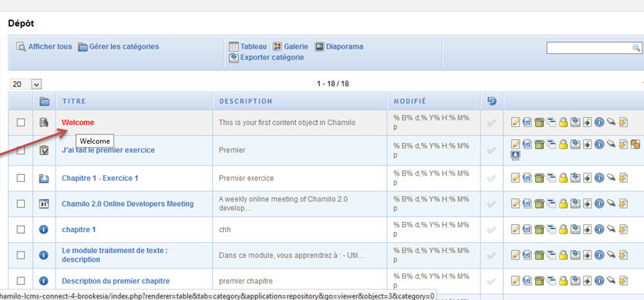Screen dimensions: 644x300
Task: Select checkbox of 'Le module traitement de texte' row
Action: 20,255
